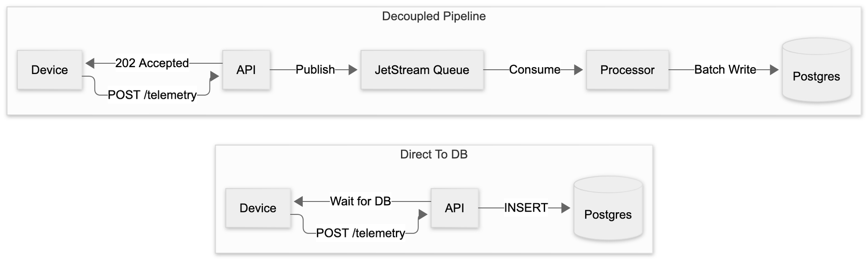Click the Direct To DB group title
The height and width of the screenshot is (260, 868).
[434, 155]
